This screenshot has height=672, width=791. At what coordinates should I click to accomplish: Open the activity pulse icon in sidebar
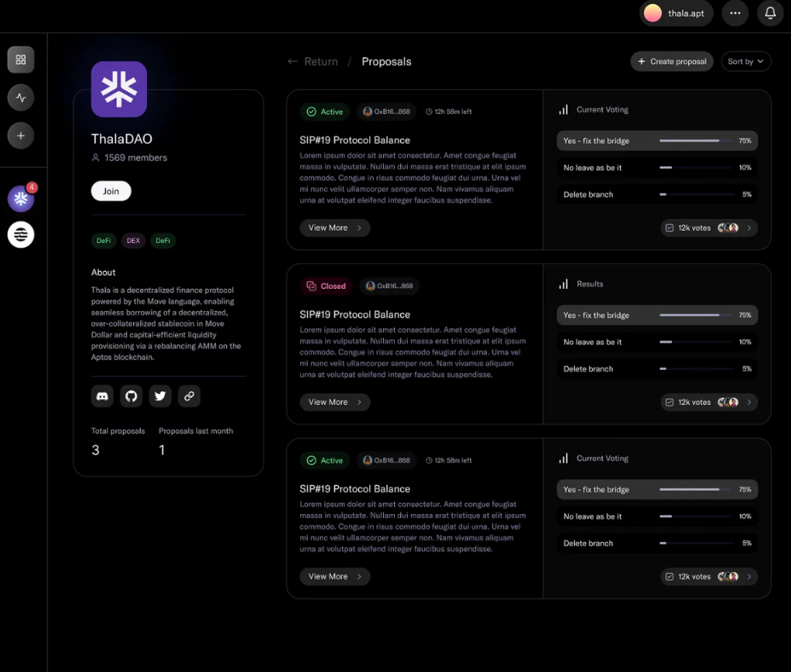coord(21,98)
